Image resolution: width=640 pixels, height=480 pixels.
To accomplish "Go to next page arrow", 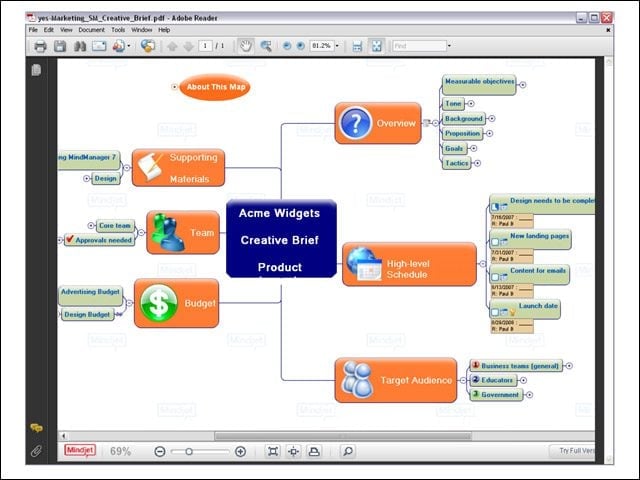I will [188, 46].
